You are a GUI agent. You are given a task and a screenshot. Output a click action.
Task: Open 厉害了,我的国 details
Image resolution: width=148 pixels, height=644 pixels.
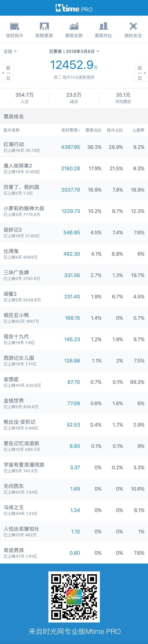pos(74,190)
